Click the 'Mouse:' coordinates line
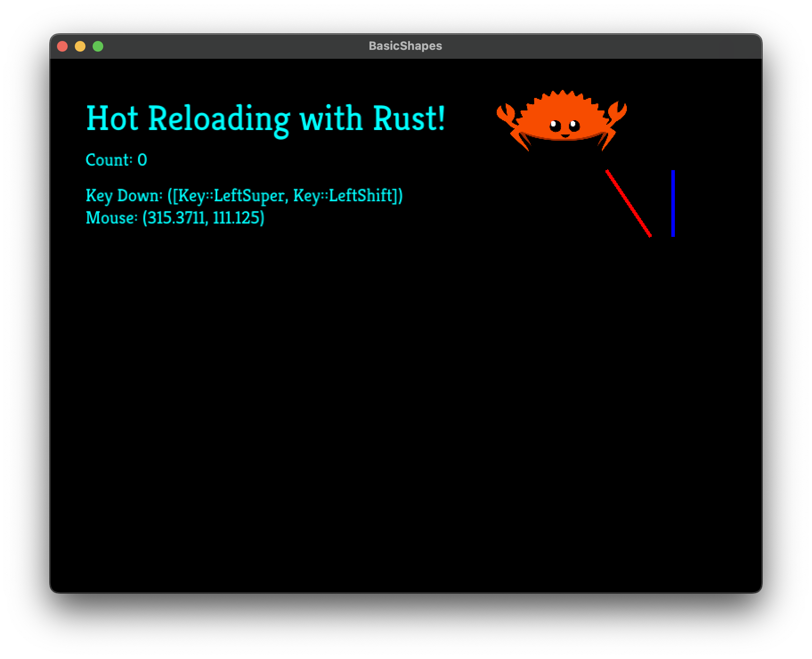The width and height of the screenshot is (812, 659). [x=175, y=218]
